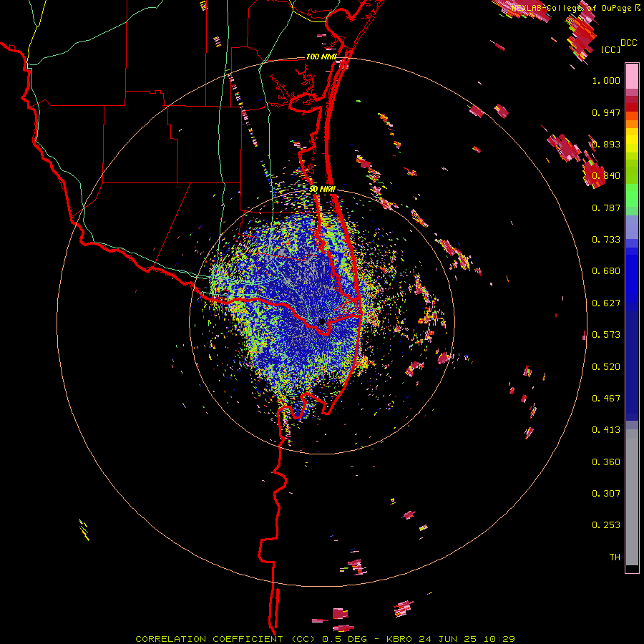Click the TH threshold label
644x644 pixels.
click(615, 557)
